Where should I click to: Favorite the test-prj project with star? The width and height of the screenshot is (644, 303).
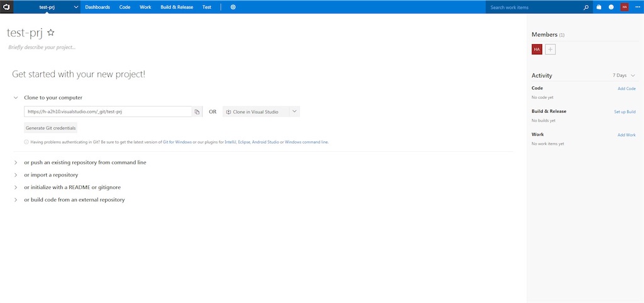click(x=51, y=33)
